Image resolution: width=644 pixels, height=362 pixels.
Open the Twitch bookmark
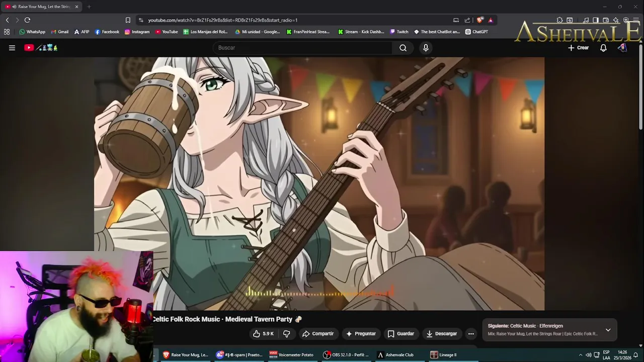click(399, 32)
